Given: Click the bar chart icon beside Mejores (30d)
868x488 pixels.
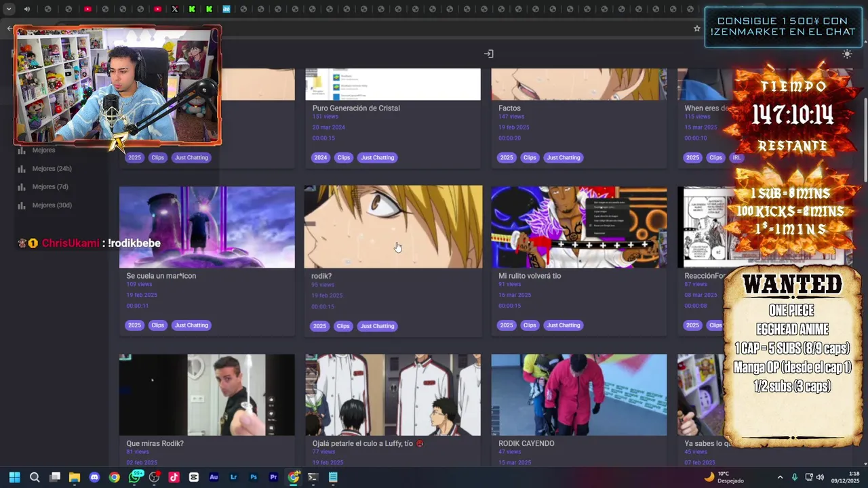Looking at the screenshot, I should pyautogui.click(x=21, y=205).
